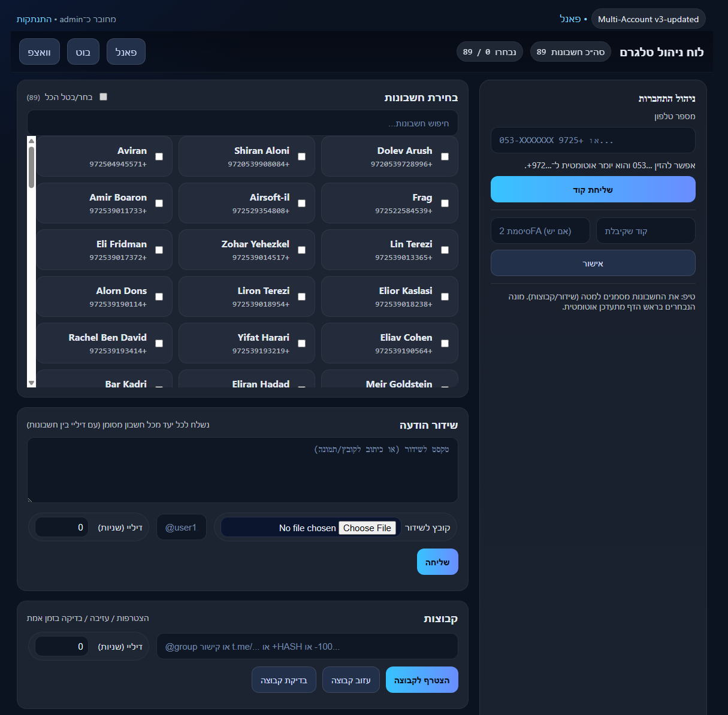This screenshot has width=728, height=715.
Task: Click the הצטרף לקבוצה join group button
Action: pos(422,680)
